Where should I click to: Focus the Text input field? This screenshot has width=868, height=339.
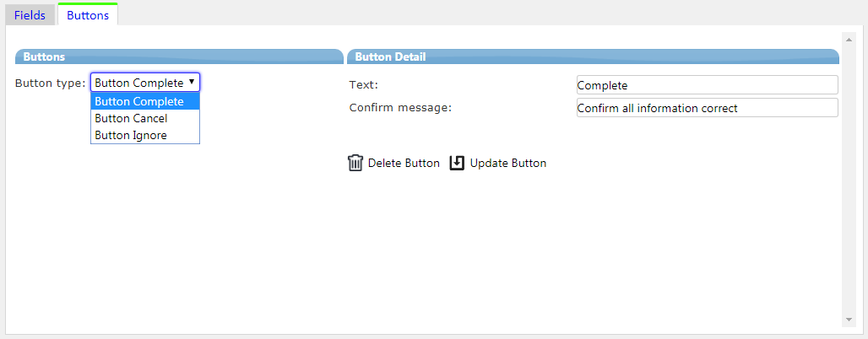click(707, 85)
